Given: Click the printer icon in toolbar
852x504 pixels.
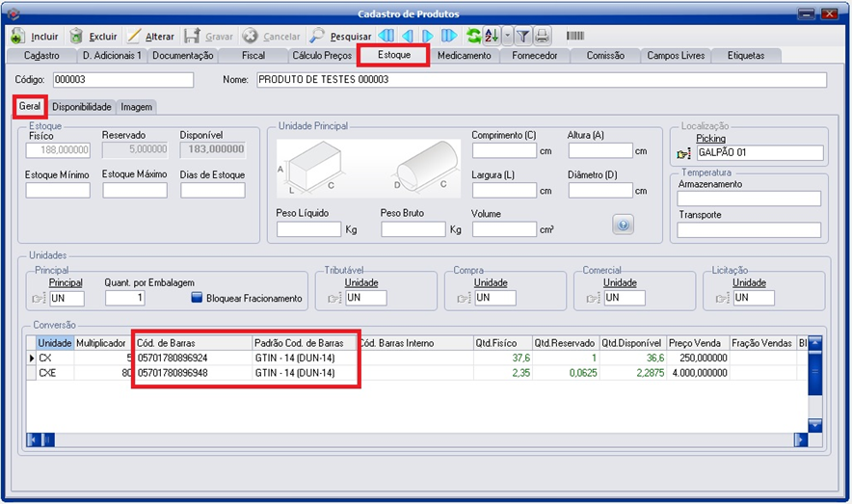Looking at the screenshot, I should click(x=543, y=36).
